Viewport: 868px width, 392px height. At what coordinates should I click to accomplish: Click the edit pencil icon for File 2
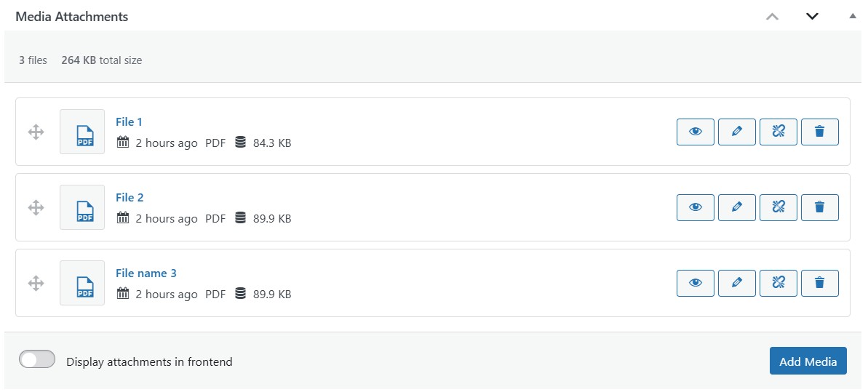coord(737,207)
